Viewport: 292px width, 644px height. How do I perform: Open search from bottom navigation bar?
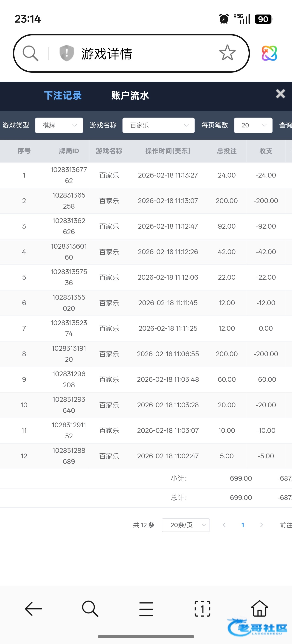(x=90, y=609)
